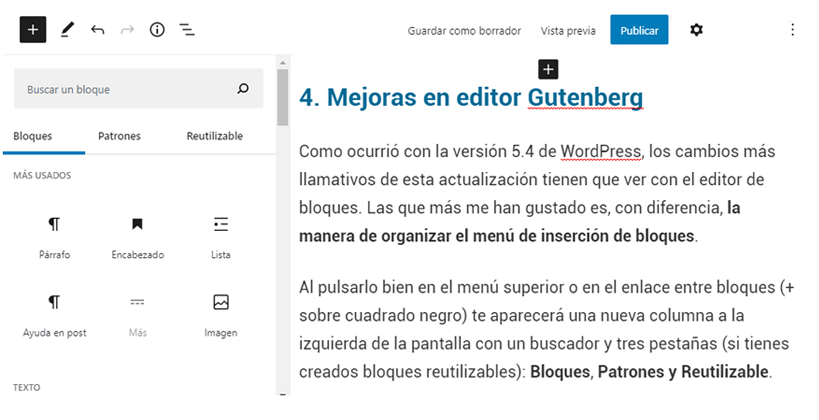Switch to the Patrones tab
819x420 pixels.
[119, 136]
